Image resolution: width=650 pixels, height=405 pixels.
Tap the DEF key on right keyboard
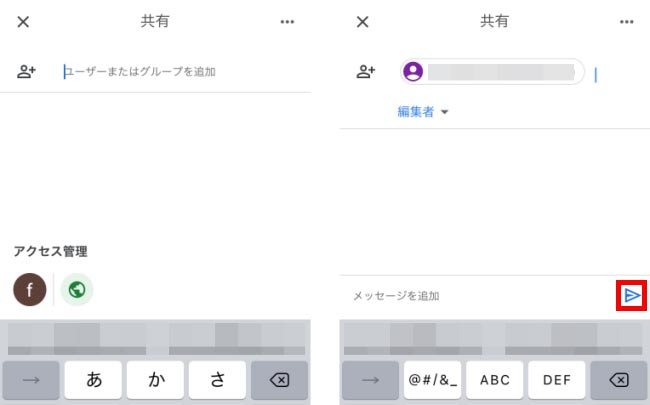tap(557, 380)
